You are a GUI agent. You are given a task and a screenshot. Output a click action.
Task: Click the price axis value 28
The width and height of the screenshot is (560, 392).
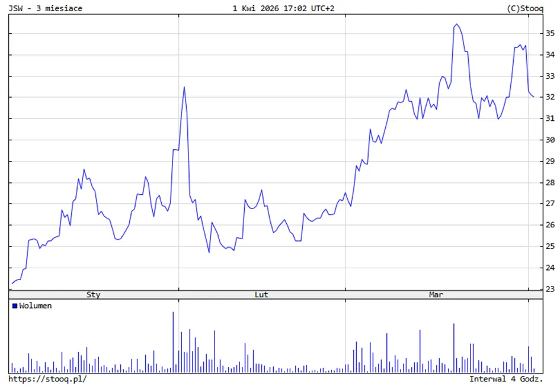[550, 183]
